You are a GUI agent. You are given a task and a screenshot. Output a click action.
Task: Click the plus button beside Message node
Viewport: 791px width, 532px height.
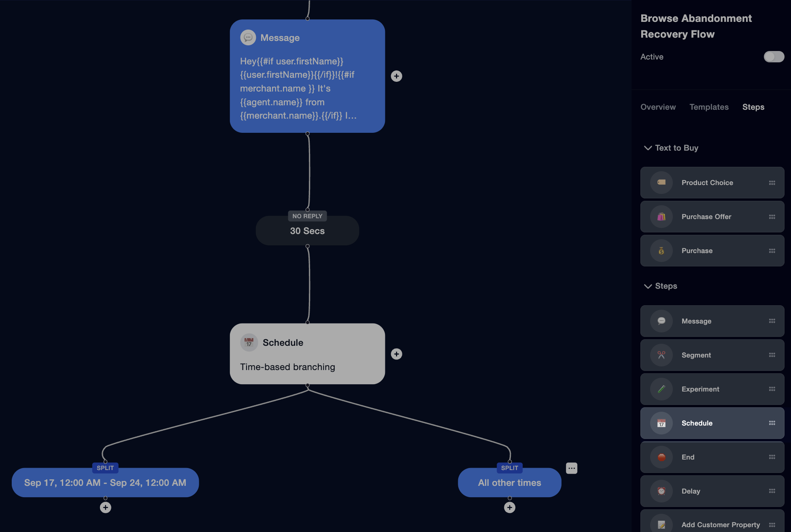(396, 76)
